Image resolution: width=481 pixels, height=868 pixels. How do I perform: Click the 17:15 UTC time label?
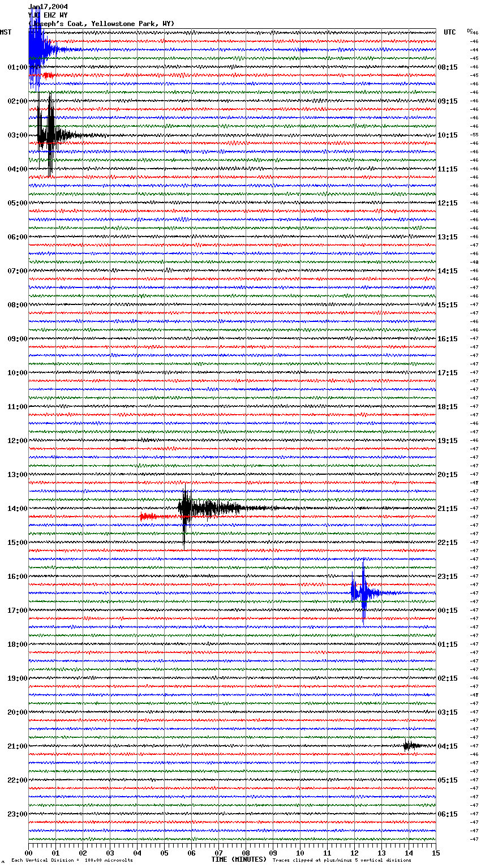[x=448, y=373]
